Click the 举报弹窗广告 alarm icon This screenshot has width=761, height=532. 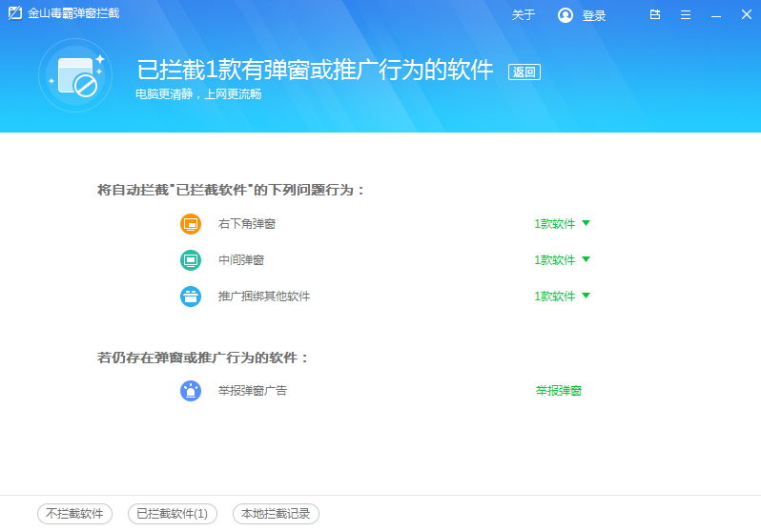point(191,391)
